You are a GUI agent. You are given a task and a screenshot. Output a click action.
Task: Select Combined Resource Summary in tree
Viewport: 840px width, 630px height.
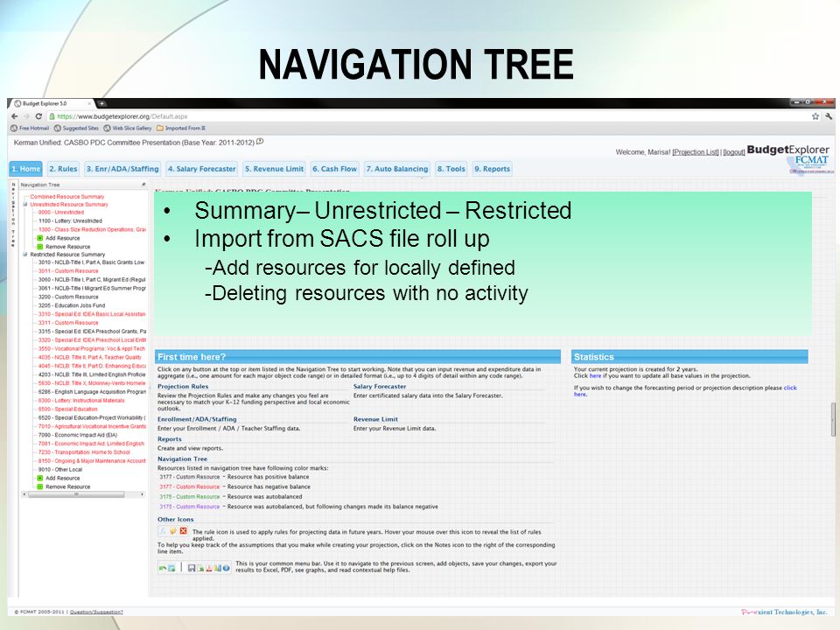coord(67,197)
